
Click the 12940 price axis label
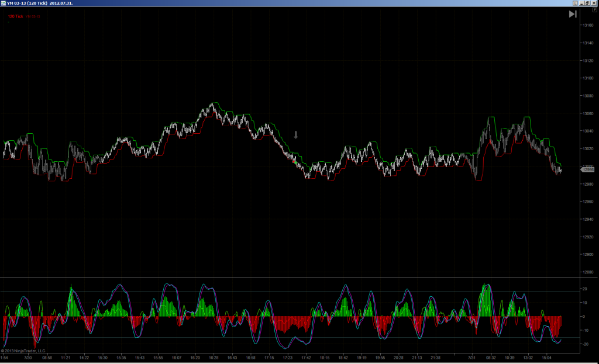click(x=588, y=219)
